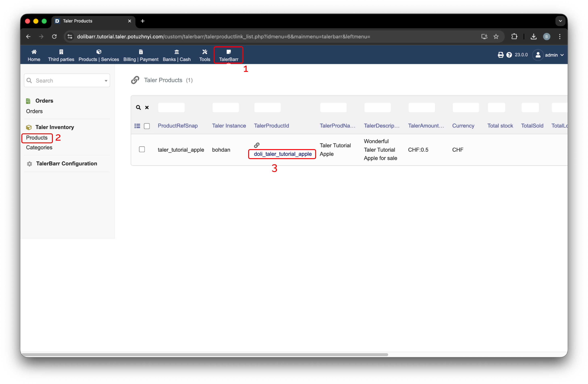Go to Categories in Taler Inventory

pos(39,147)
